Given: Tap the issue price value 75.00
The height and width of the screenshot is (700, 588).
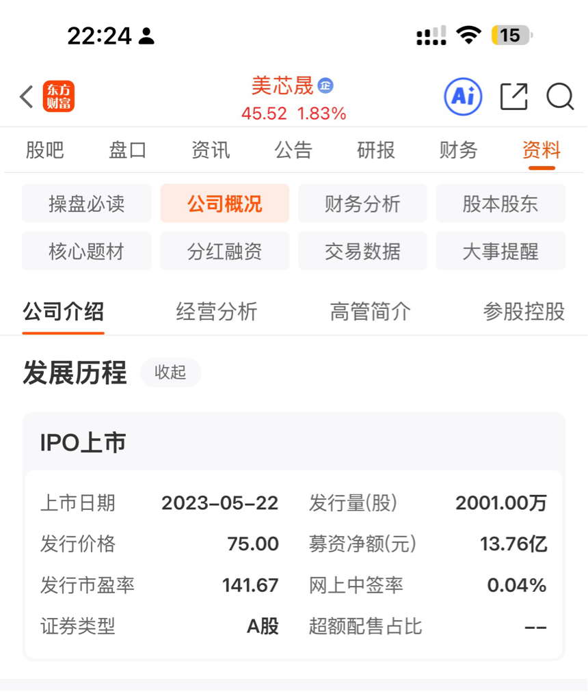Looking at the screenshot, I should (253, 543).
